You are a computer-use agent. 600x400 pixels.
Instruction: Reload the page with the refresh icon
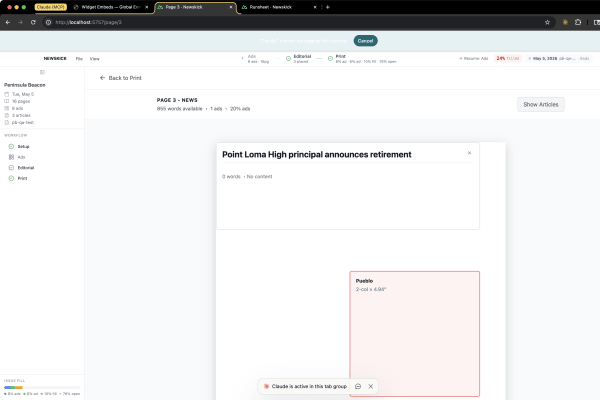[x=33, y=22]
